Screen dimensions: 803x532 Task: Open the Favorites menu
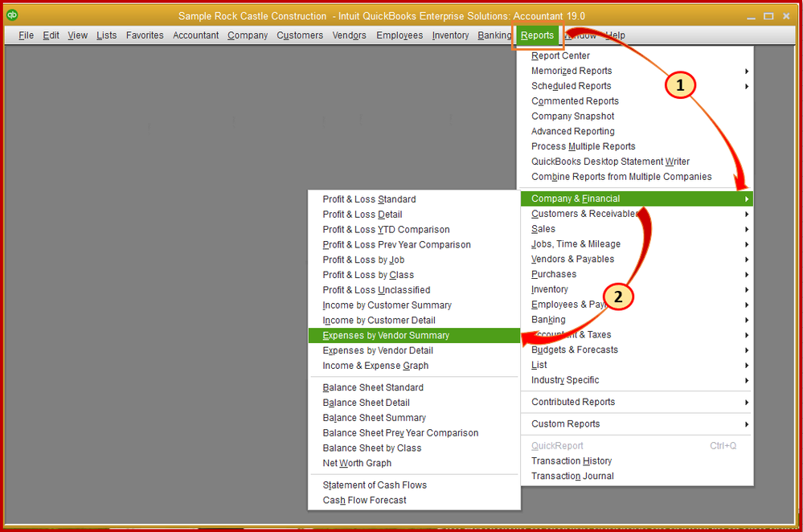[x=145, y=35]
